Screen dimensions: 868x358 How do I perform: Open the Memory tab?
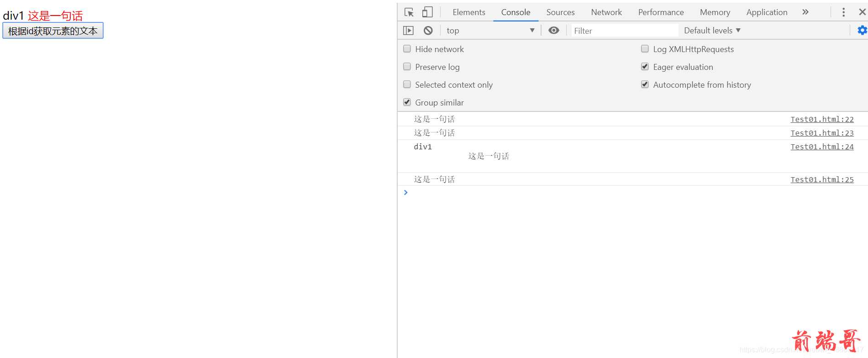coord(715,12)
